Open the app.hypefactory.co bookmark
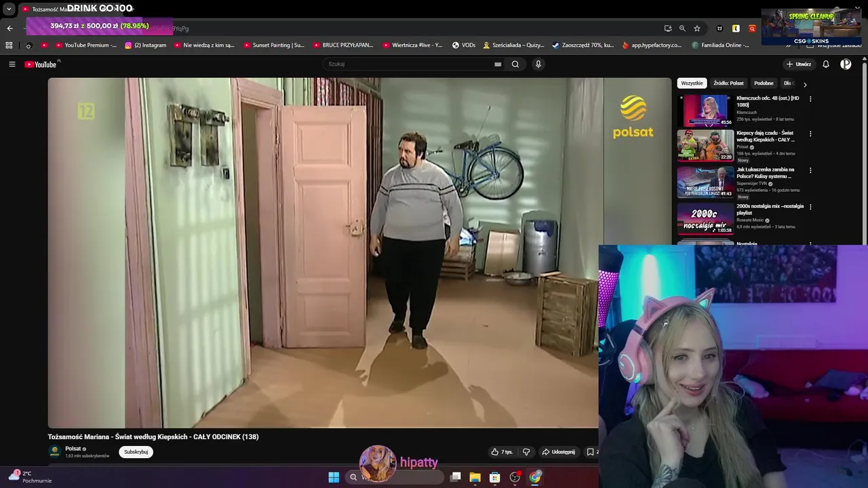Screen dimensions: 868x488 [652, 45]
